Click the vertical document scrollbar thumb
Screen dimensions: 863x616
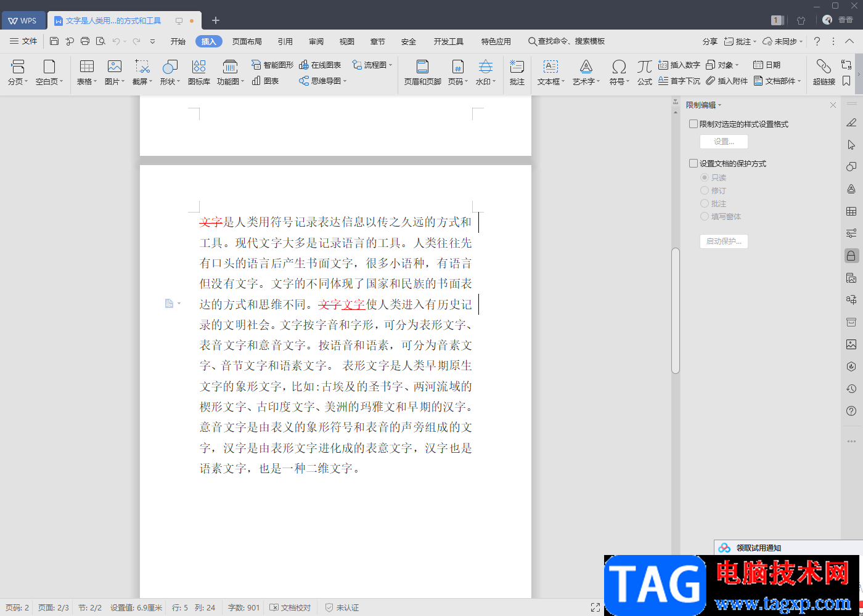[x=675, y=310]
